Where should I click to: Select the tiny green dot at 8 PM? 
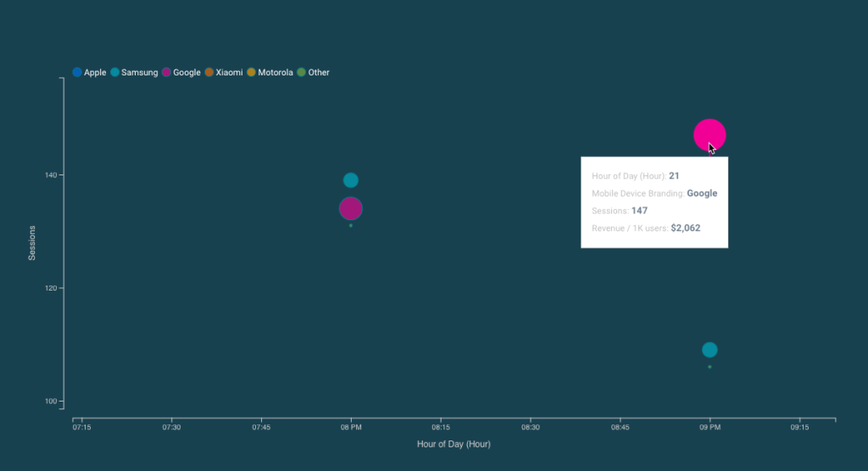350,225
